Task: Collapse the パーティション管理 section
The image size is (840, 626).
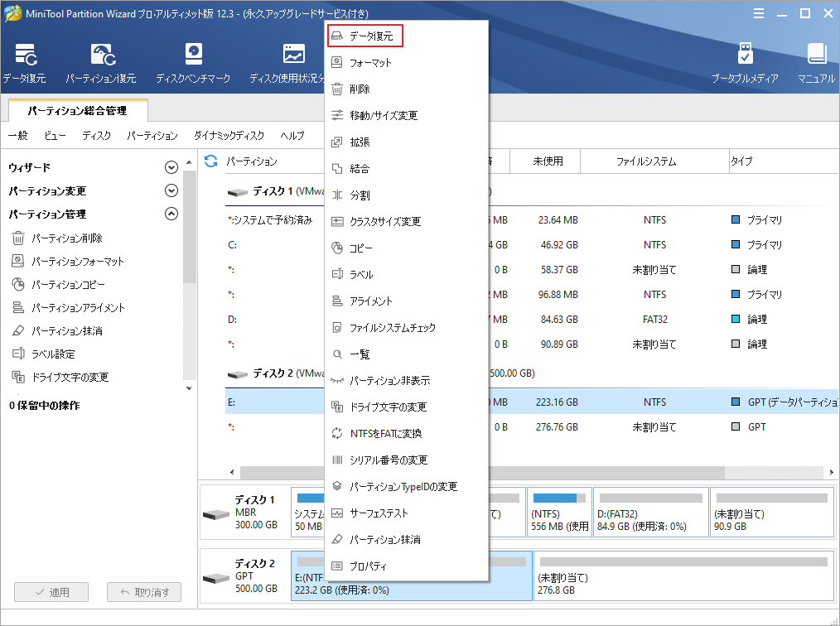Action: coord(171,214)
